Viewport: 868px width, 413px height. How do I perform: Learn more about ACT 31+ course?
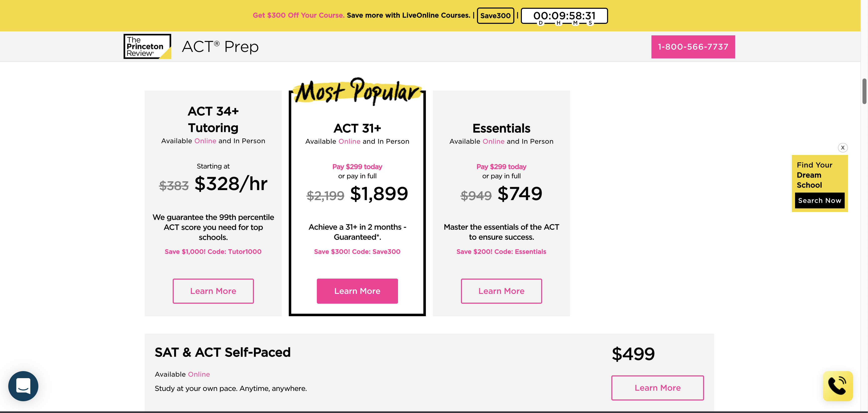[x=357, y=291]
